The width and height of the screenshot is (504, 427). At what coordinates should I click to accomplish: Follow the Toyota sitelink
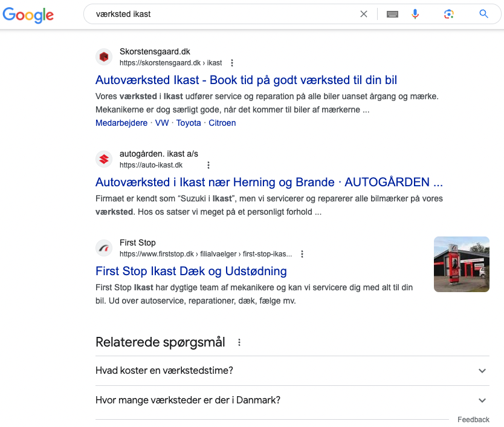point(189,123)
